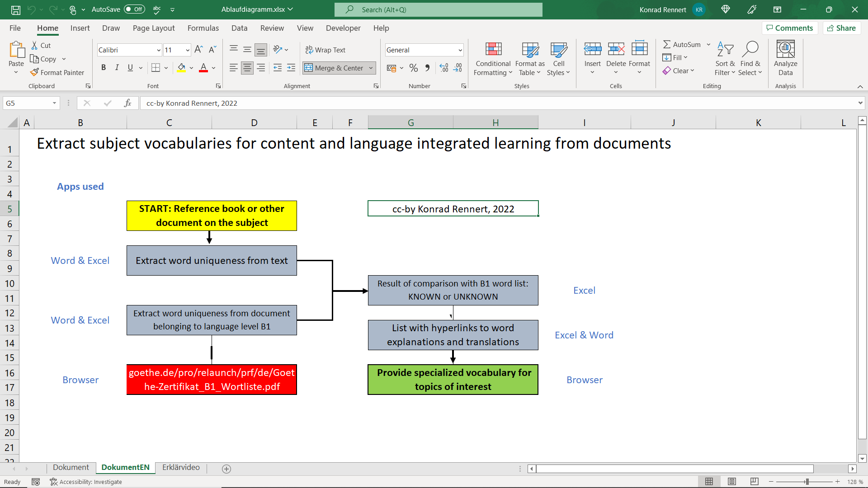Click the Analyze Data icon
The image size is (868, 488).
coord(785,49)
